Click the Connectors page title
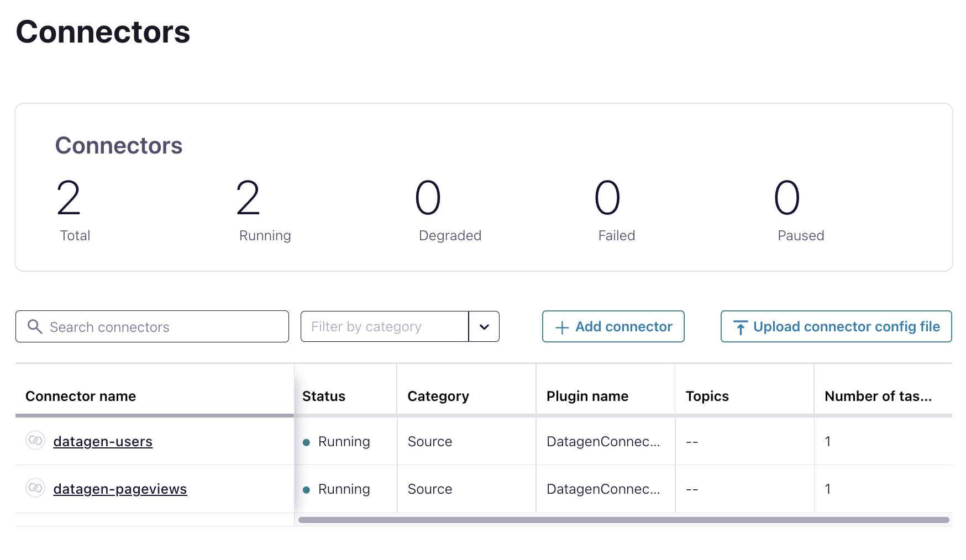 [103, 31]
